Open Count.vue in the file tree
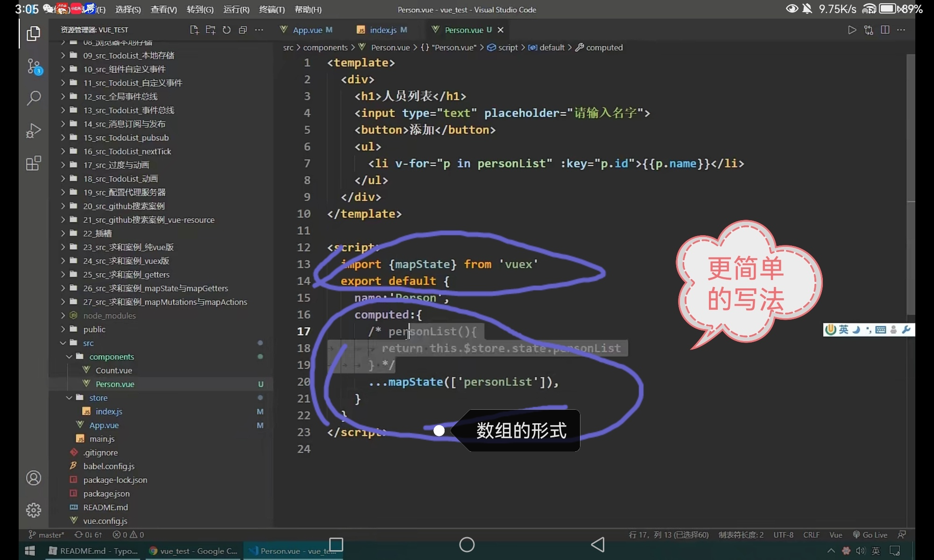 tap(113, 371)
